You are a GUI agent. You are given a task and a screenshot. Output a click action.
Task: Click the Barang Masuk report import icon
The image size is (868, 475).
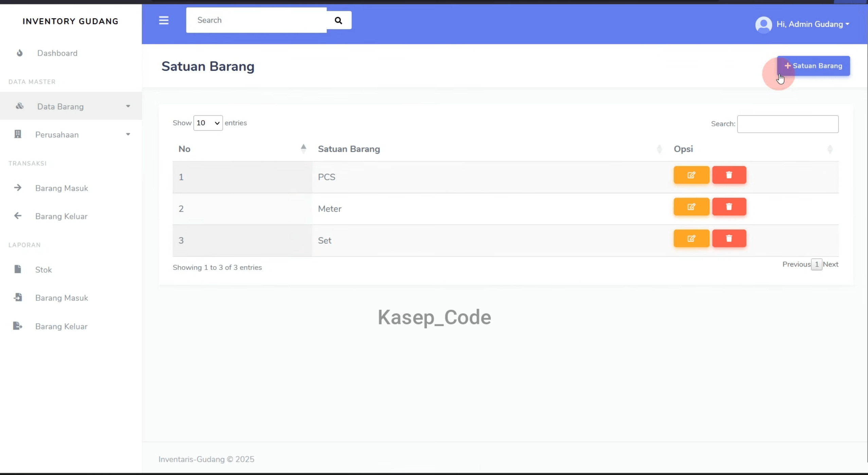[x=18, y=297]
